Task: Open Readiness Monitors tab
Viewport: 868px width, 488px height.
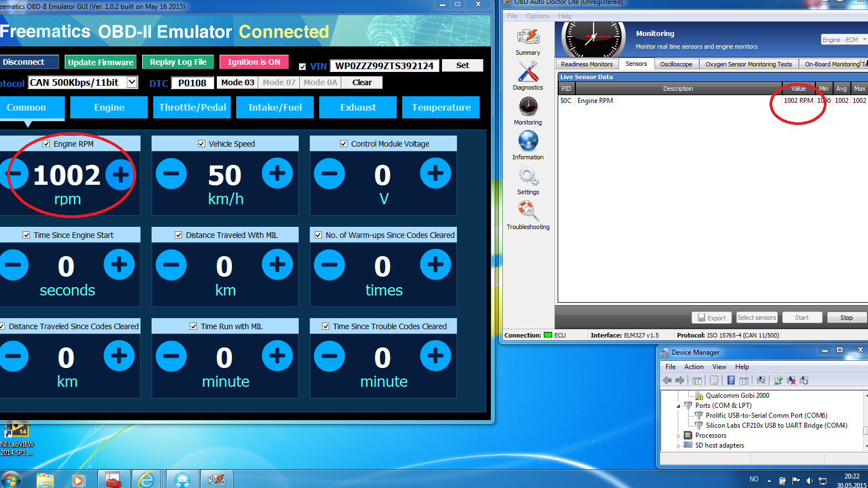Action: click(x=587, y=64)
